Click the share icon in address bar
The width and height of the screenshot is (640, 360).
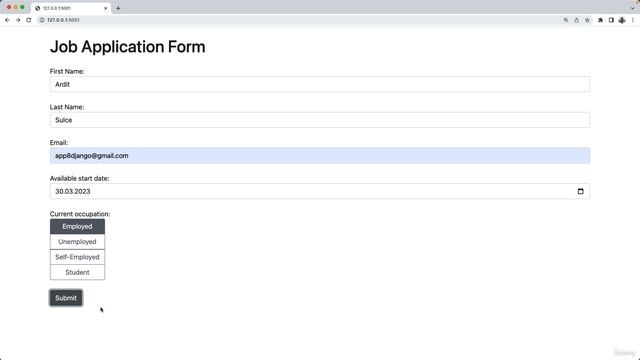pyautogui.click(x=576, y=20)
